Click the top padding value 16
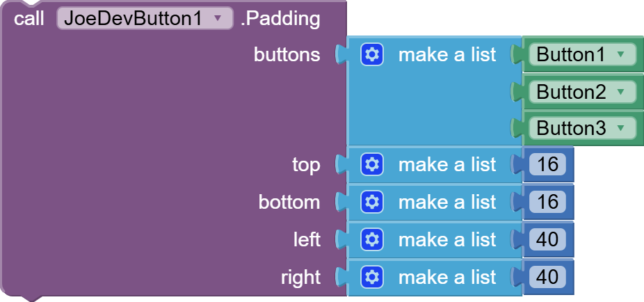Image resolution: width=644 pixels, height=302 pixels. pyautogui.click(x=548, y=164)
